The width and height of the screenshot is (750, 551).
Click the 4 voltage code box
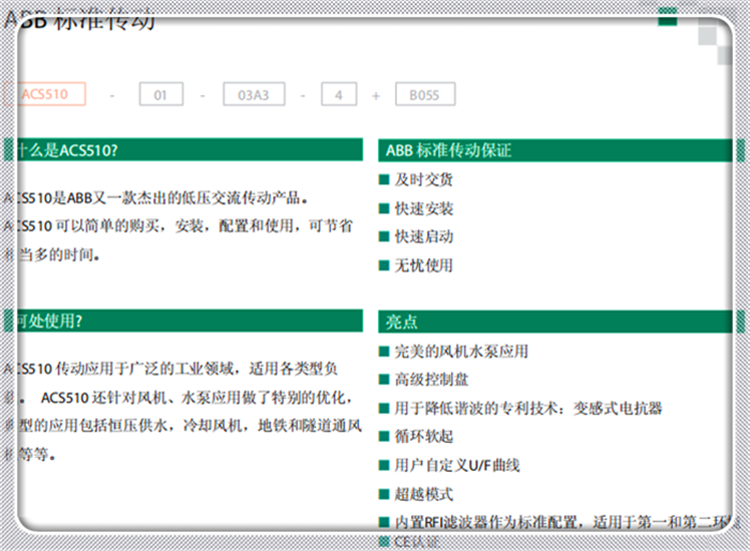(x=339, y=94)
